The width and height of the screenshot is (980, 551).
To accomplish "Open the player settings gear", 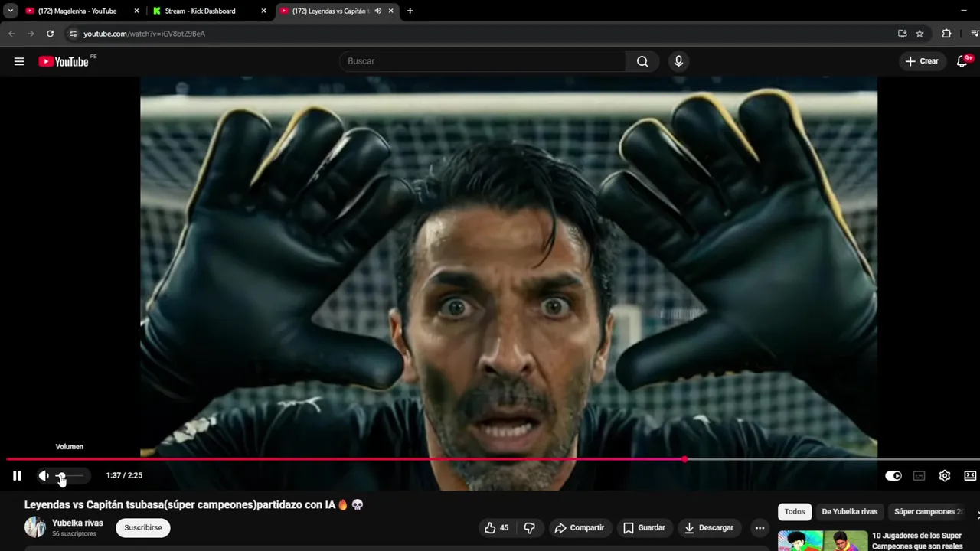I will click(945, 475).
